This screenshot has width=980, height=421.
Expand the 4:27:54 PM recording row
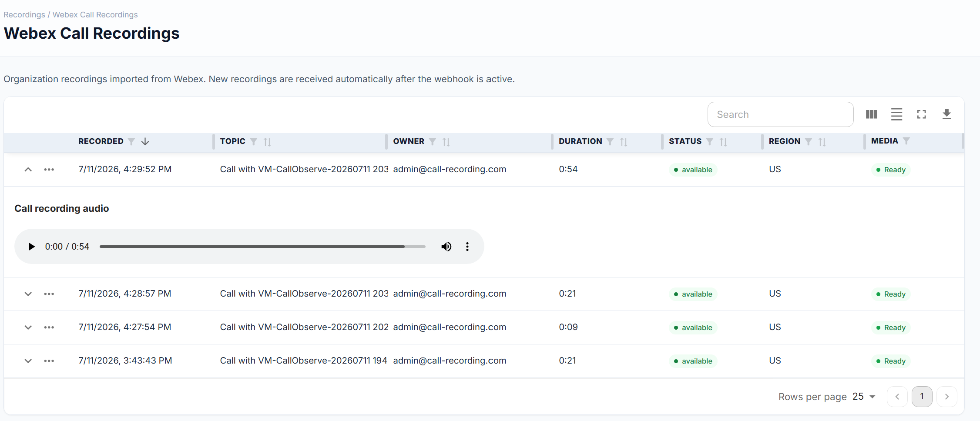(x=28, y=327)
